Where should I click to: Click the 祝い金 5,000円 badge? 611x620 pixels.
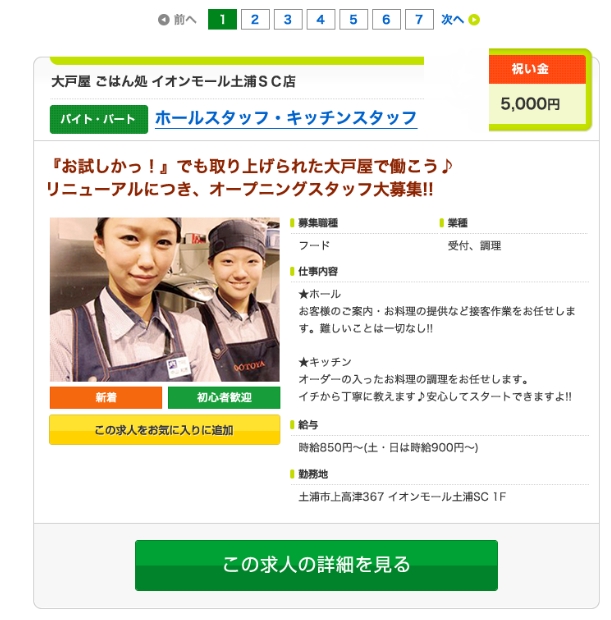539,89
